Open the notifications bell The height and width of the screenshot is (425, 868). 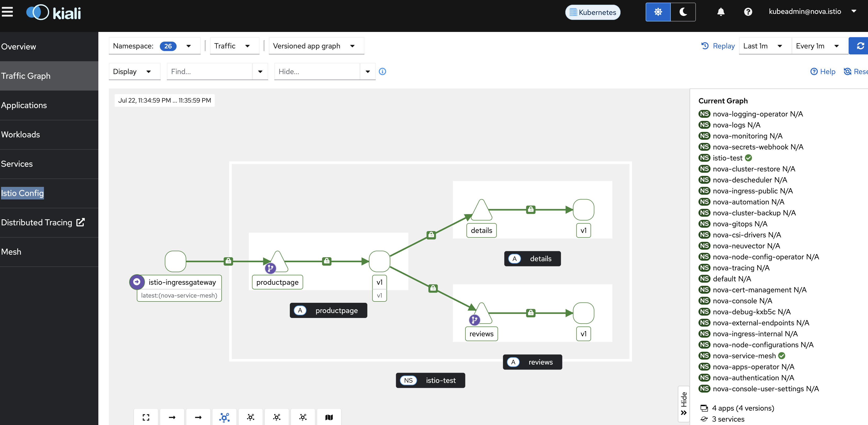pos(721,12)
